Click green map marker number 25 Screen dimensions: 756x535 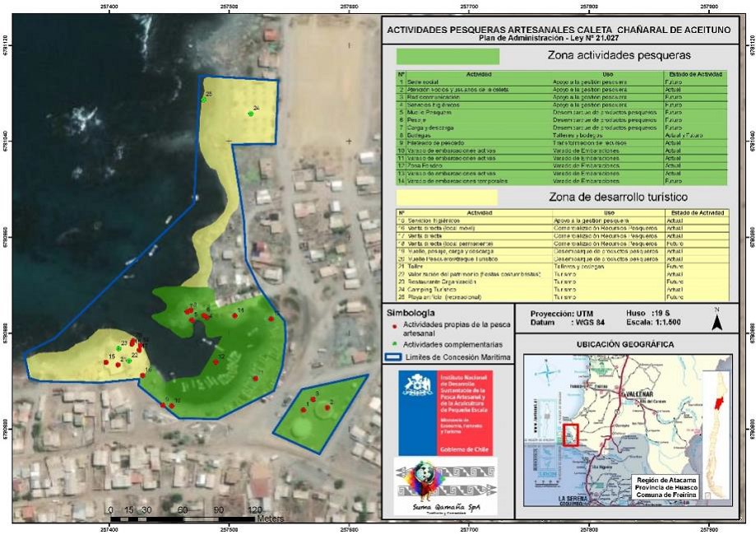[204, 100]
